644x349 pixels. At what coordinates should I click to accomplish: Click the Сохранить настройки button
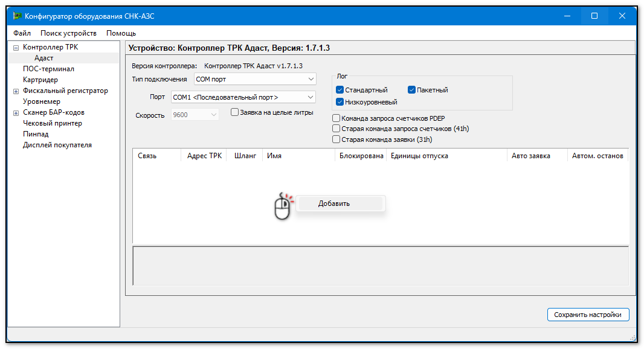[x=588, y=315]
